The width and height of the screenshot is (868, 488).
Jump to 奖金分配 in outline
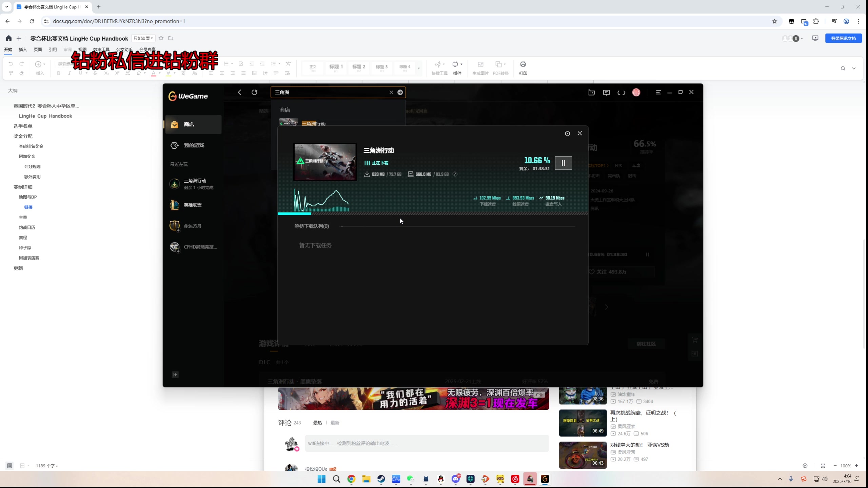23,136
